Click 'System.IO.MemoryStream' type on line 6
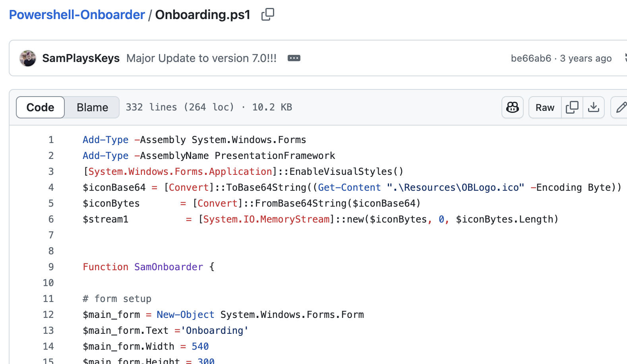Image resolution: width=627 pixels, height=364 pixels. click(x=267, y=219)
